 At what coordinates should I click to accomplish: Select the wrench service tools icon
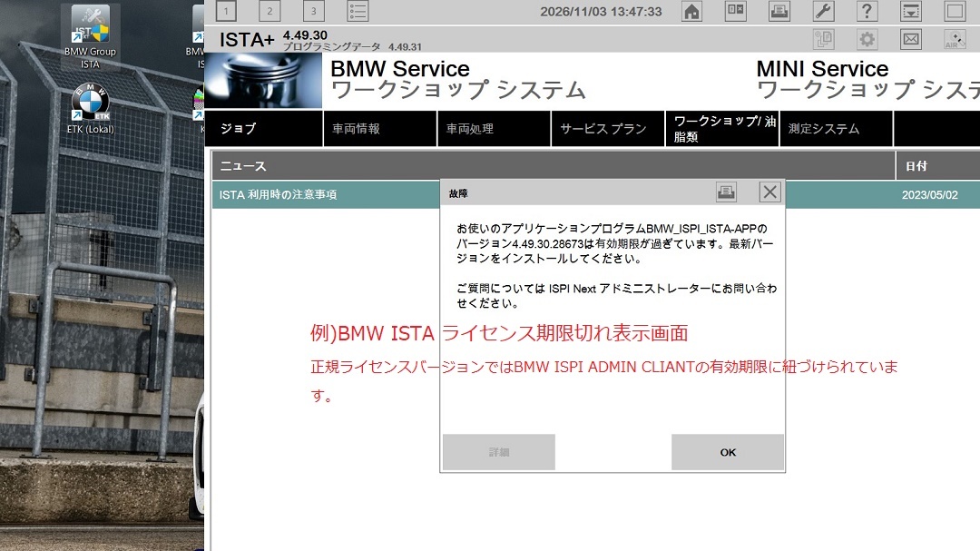pos(824,12)
